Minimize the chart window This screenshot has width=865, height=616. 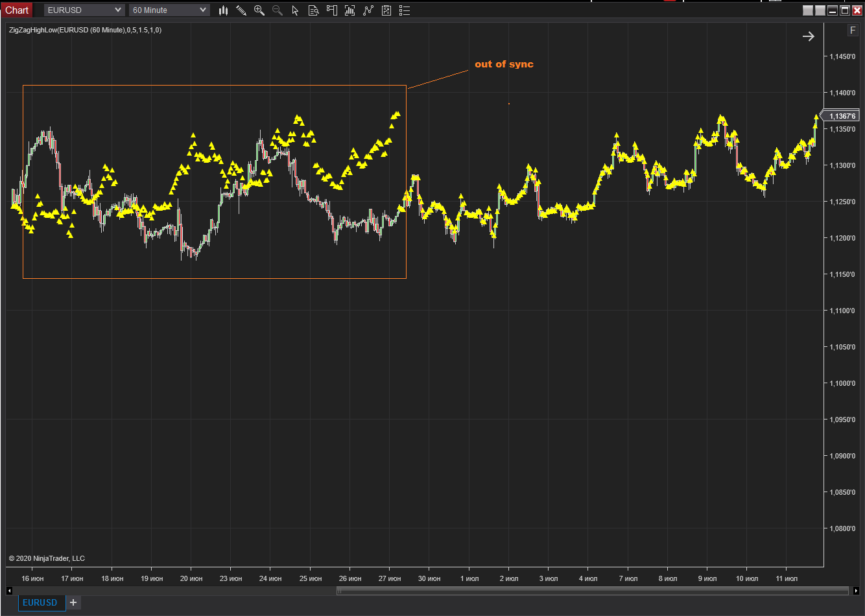[833, 10]
